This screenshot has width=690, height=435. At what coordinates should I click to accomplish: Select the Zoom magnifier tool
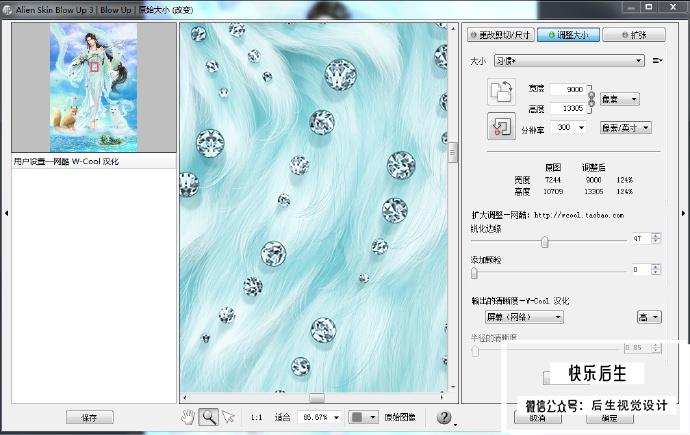(209, 417)
